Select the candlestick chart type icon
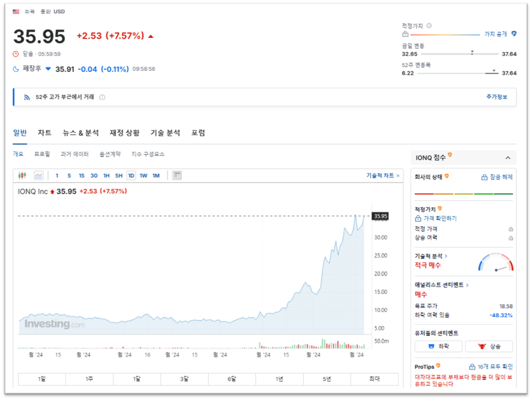The image size is (532, 400). [22, 175]
